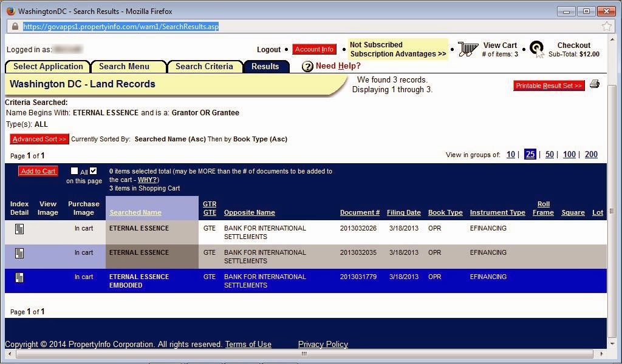This screenshot has height=364, width=622.
Task: Sort by Document # column header
Action: [360, 213]
